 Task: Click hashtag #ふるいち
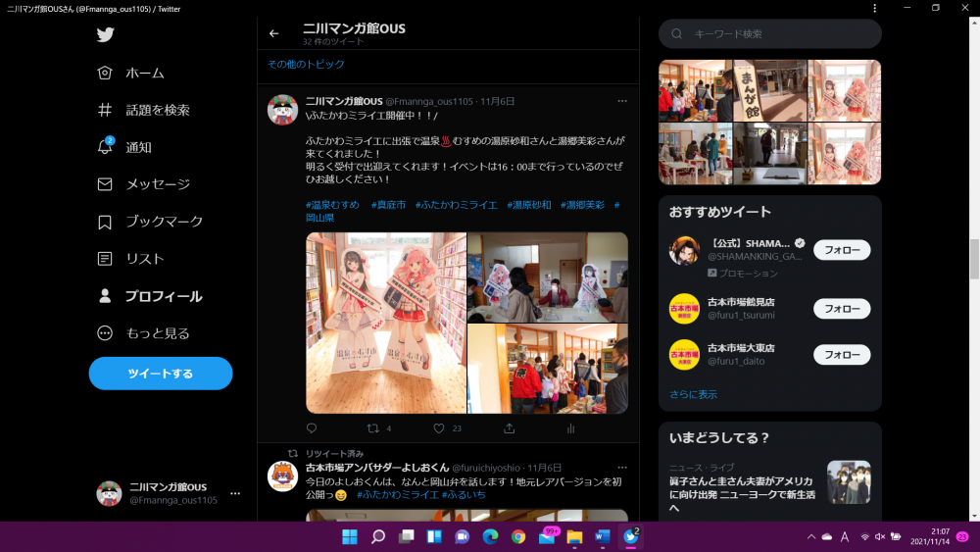[464, 494]
